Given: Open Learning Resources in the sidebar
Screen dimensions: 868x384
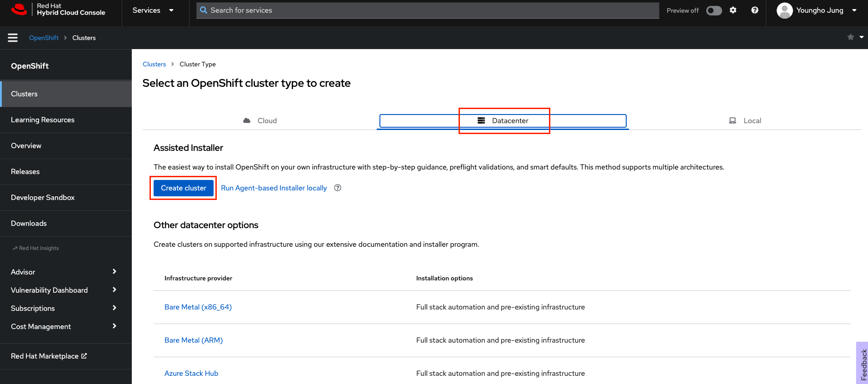Looking at the screenshot, I should click(66, 120).
